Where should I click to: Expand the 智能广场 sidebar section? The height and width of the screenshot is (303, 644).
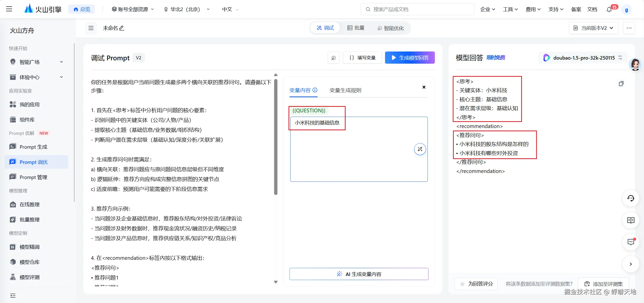click(x=61, y=62)
